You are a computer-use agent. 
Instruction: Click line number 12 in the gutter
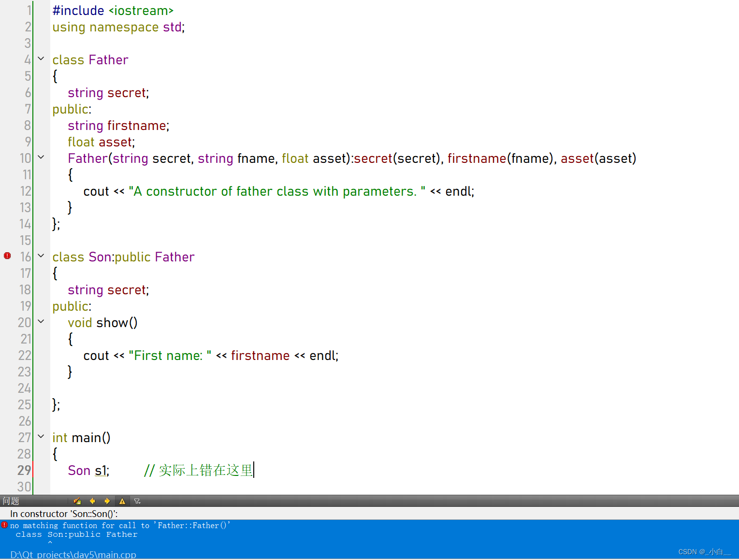pos(25,191)
